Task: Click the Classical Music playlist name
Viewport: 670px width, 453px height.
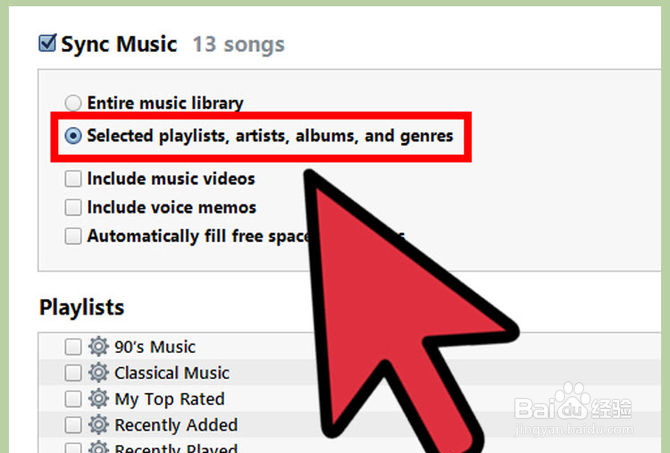Action: click(x=172, y=373)
